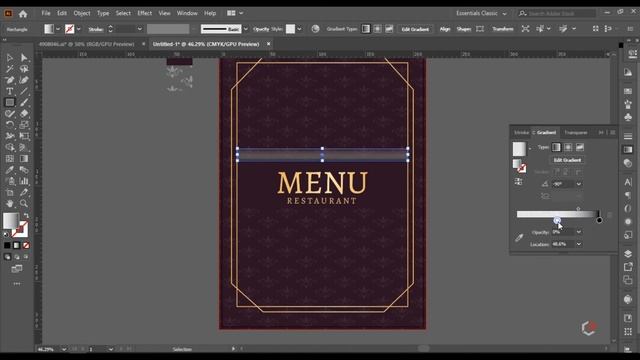
Task: Expand the fill swatch dropdown in control bar
Action: (x=58, y=29)
